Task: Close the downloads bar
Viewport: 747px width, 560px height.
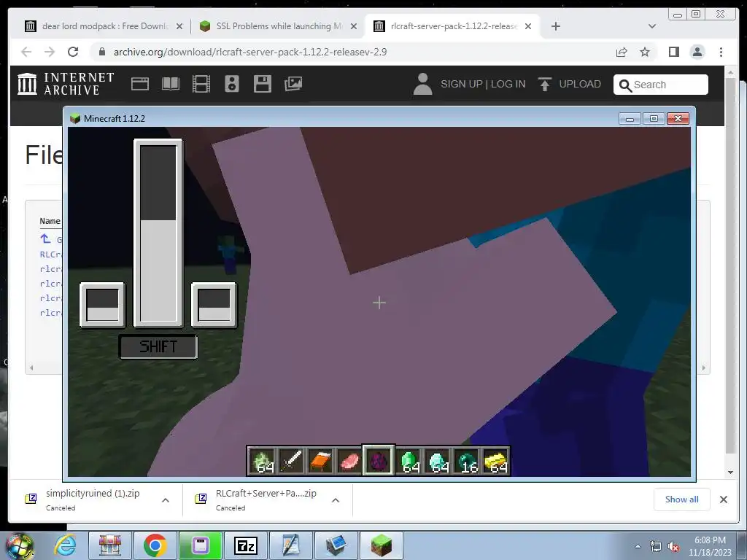Action: (x=723, y=499)
